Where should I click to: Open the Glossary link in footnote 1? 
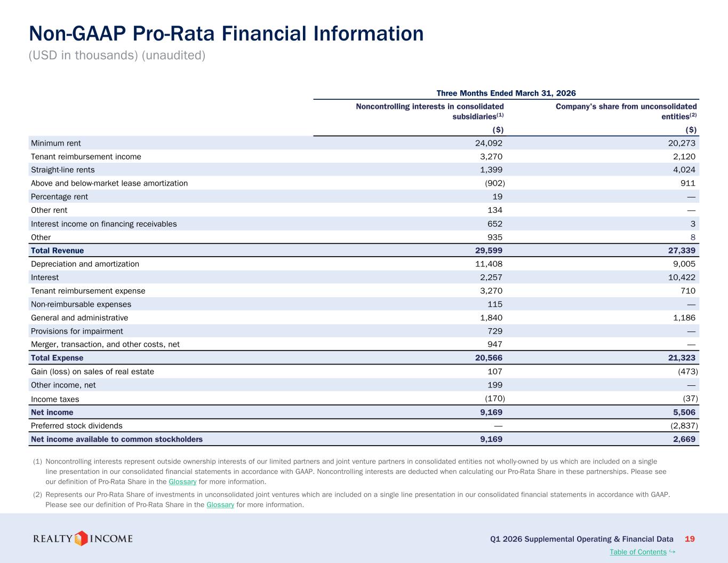182,482
